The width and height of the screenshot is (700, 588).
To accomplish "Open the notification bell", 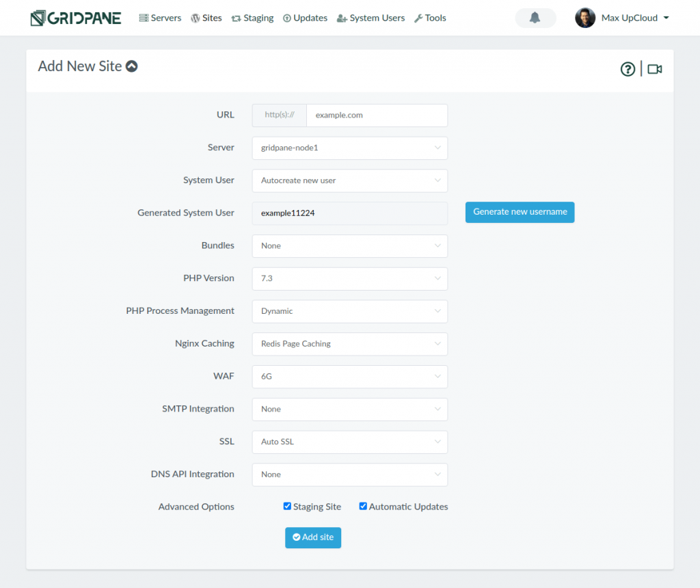I will [535, 18].
